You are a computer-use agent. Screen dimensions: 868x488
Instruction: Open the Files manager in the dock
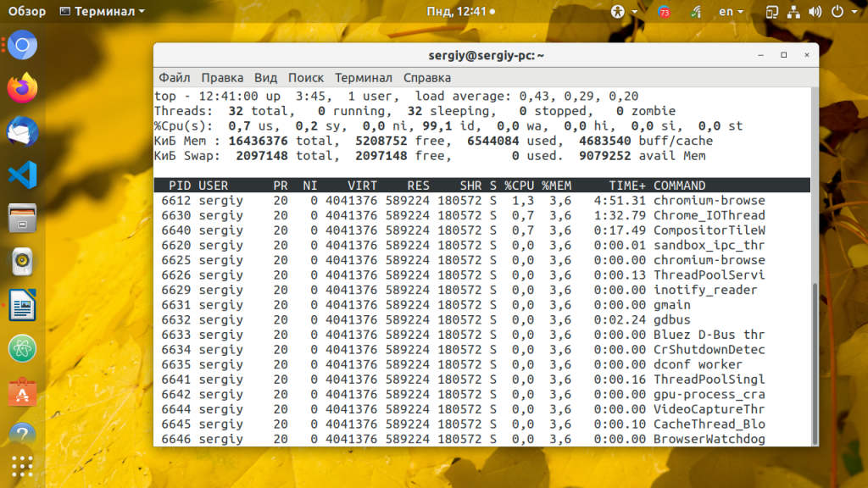point(22,218)
